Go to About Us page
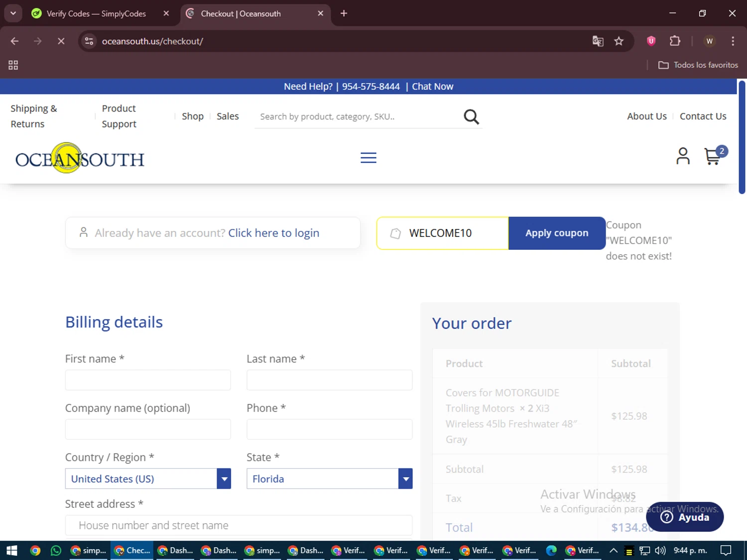The image size is (747, 560). point(647,116)
